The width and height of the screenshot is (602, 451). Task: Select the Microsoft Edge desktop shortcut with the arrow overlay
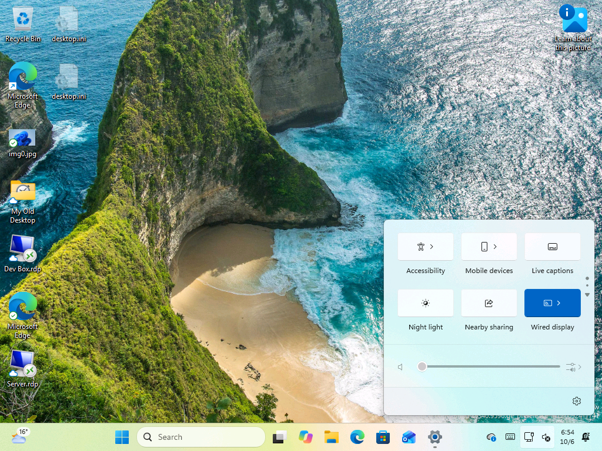[x=23, y=85]
